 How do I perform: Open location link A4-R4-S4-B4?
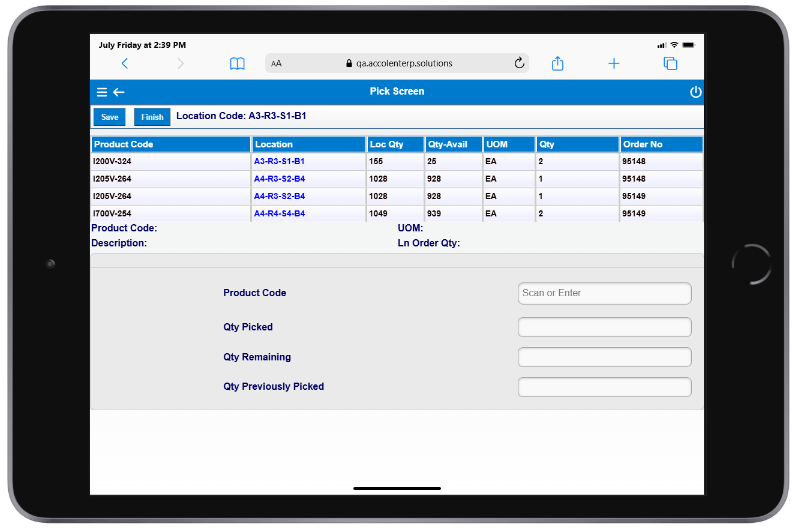click(x=279, y=213)
